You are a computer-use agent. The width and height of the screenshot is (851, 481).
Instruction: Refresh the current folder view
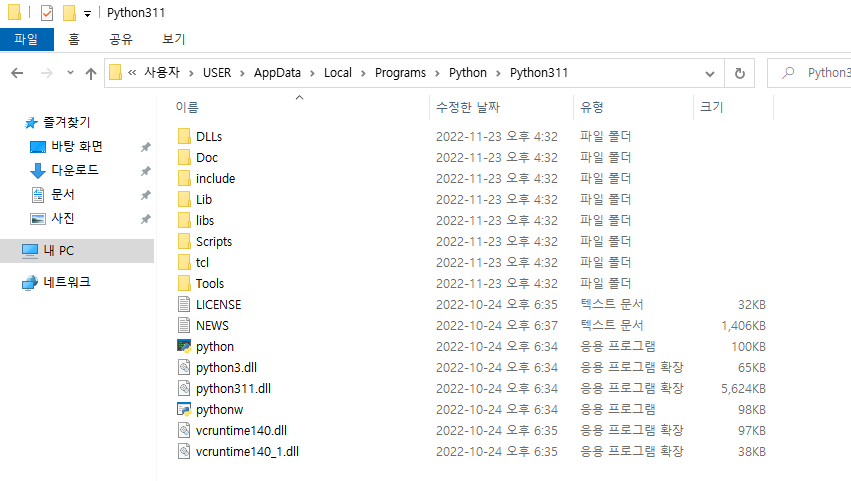click(740, 73)
